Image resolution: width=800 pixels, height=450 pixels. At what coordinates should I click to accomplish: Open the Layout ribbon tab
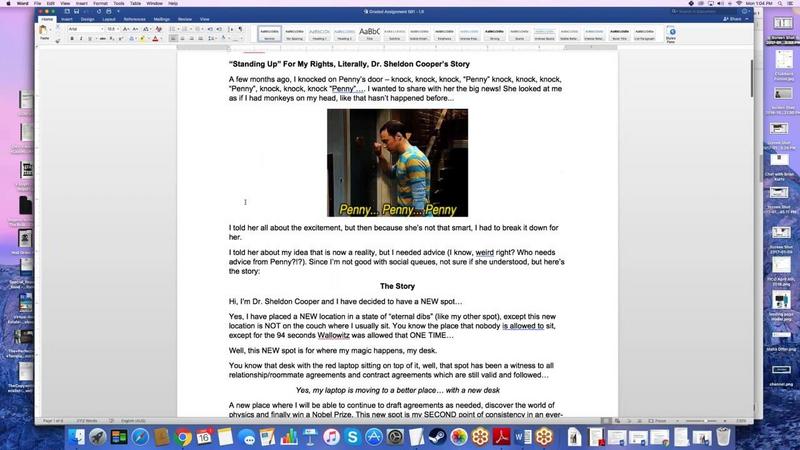coord(109,19)
